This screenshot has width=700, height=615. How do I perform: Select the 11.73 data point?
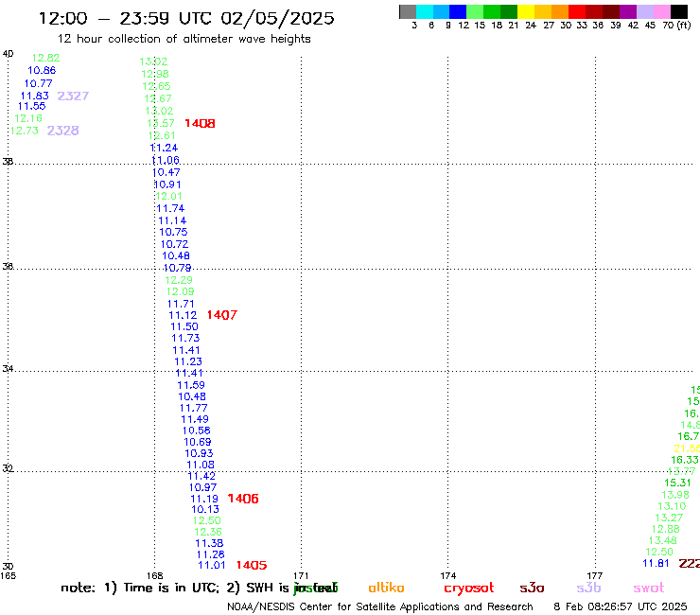click(185, 339)
